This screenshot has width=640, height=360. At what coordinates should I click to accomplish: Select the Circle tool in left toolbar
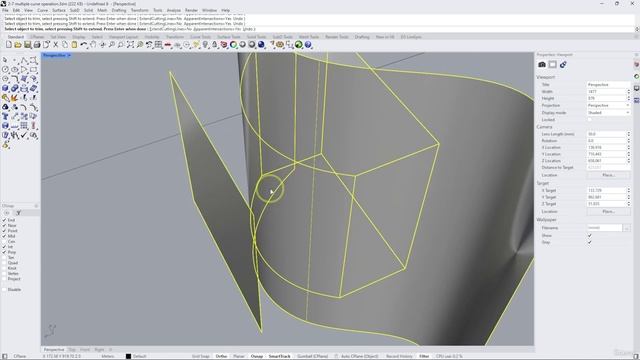tap(5, 69)
